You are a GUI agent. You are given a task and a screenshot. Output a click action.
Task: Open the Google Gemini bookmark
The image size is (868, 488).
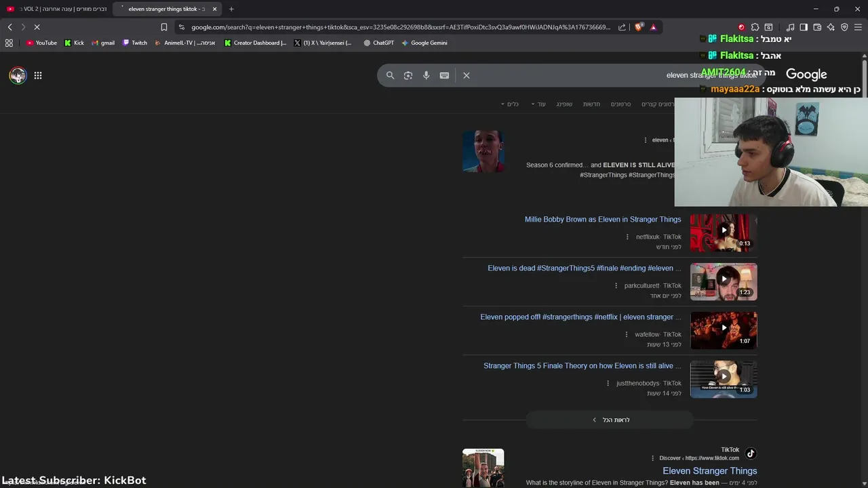tap(425, 43)
